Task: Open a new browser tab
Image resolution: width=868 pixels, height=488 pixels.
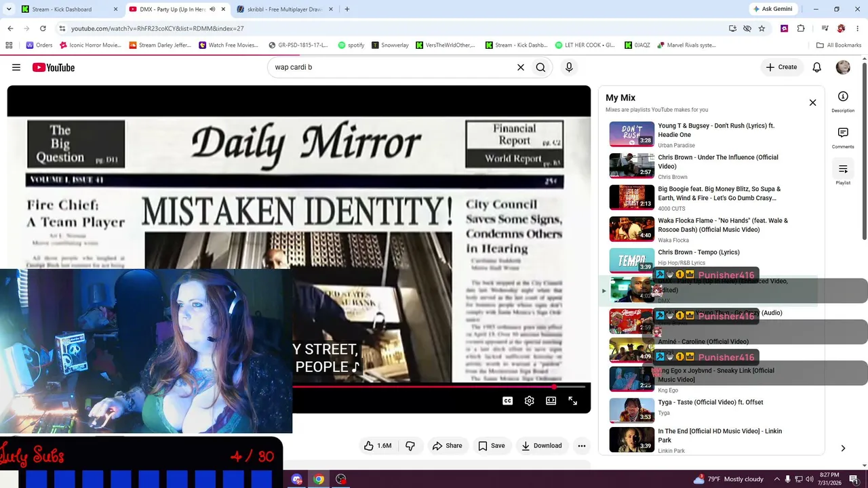Action: tap(347, 9)
